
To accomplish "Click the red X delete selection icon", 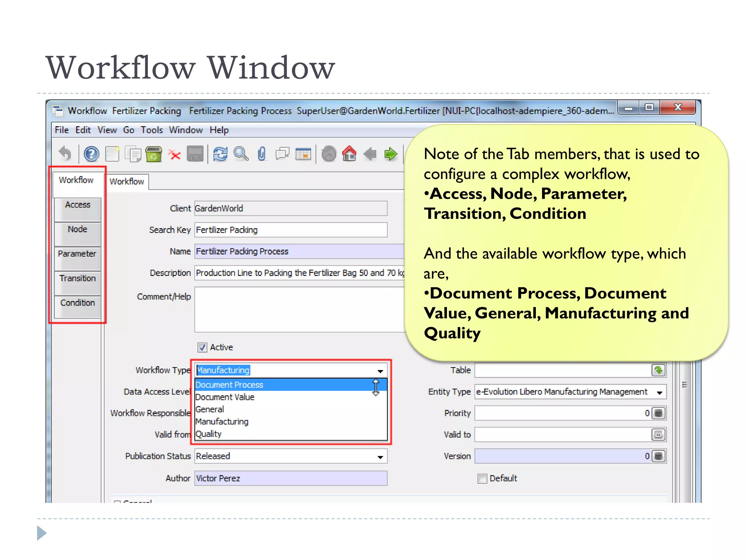I will 175,155.
